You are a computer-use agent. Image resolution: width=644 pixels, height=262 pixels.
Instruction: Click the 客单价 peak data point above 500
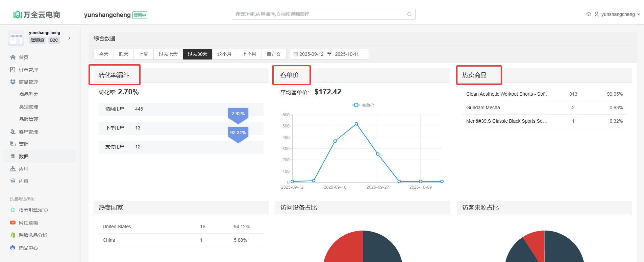click(356, 124)
